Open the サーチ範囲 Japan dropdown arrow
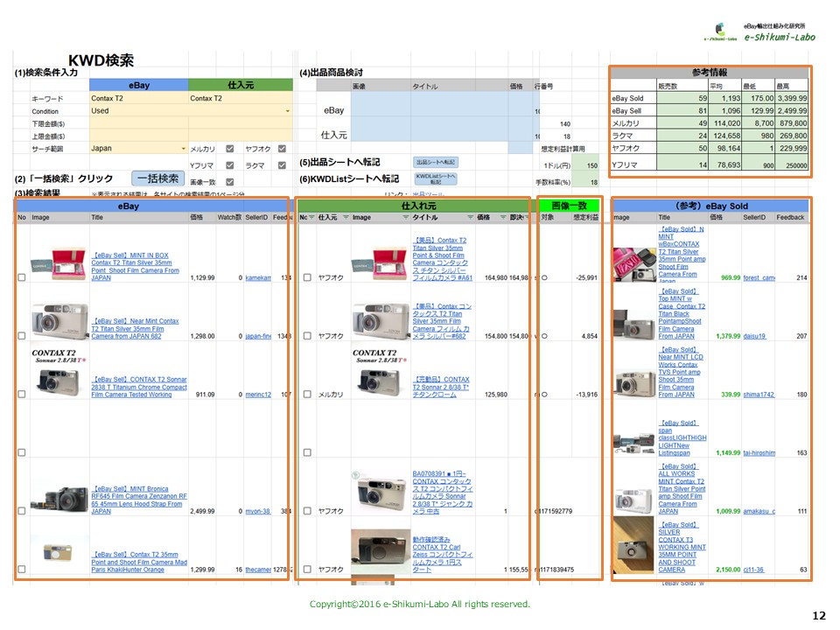 [184, 149]
